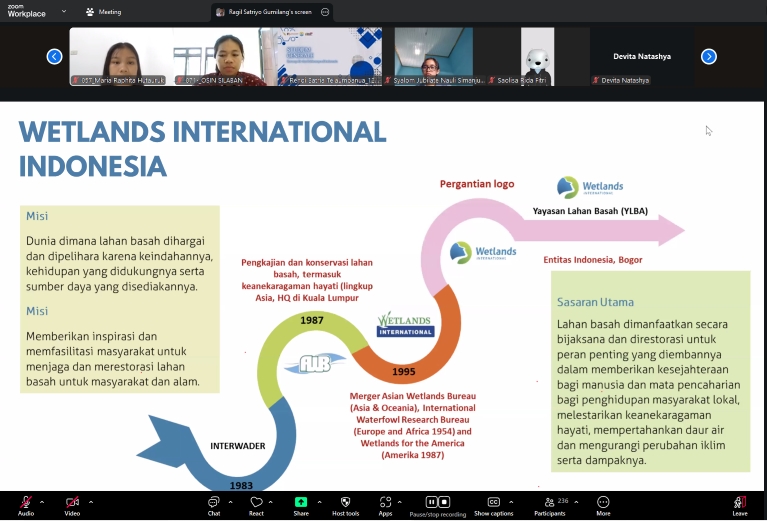Unmute microphone with Audio button
Screen dimensions: 767x521
pos(26,505)
